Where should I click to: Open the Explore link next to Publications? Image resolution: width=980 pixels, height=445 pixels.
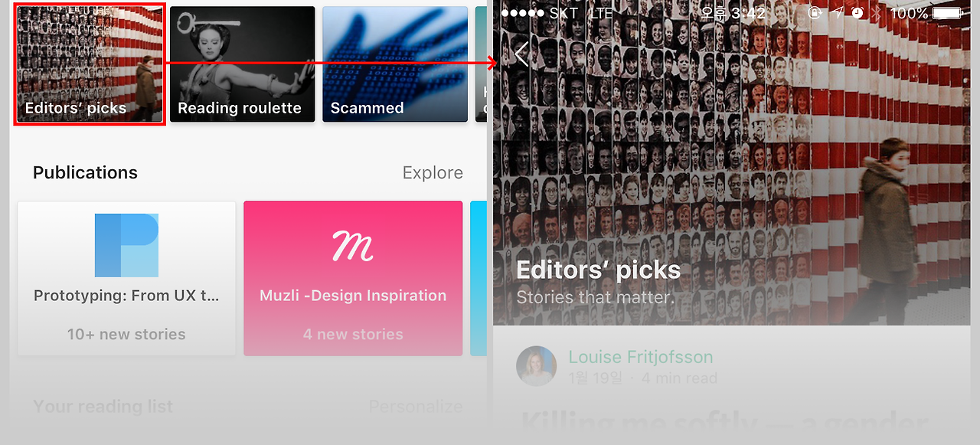pyautogui.click(x=432, y=172)
